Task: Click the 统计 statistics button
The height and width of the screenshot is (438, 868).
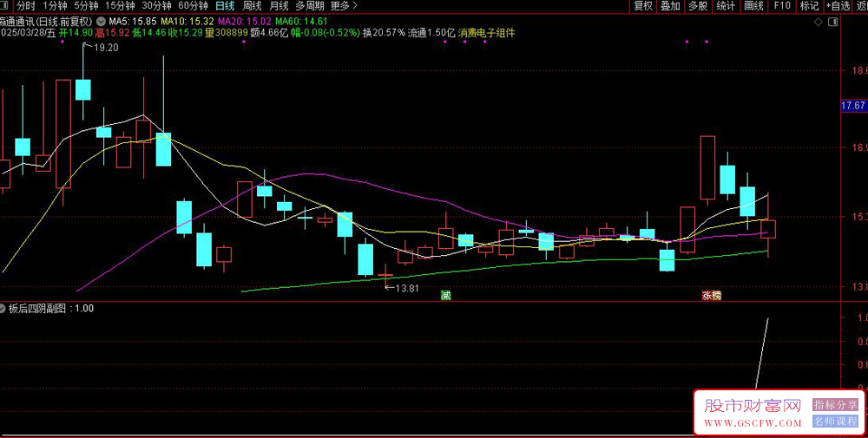Action: (x=726, y=6)
